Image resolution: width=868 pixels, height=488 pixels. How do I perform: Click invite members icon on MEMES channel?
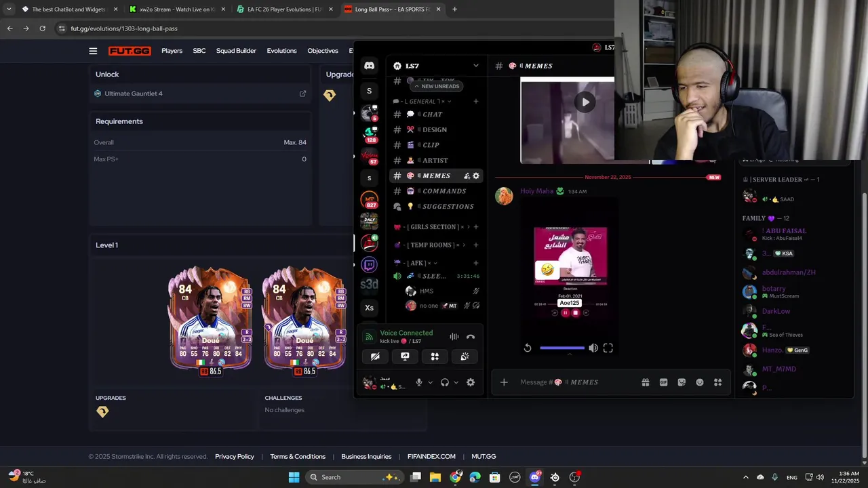(x=467, y=176)
